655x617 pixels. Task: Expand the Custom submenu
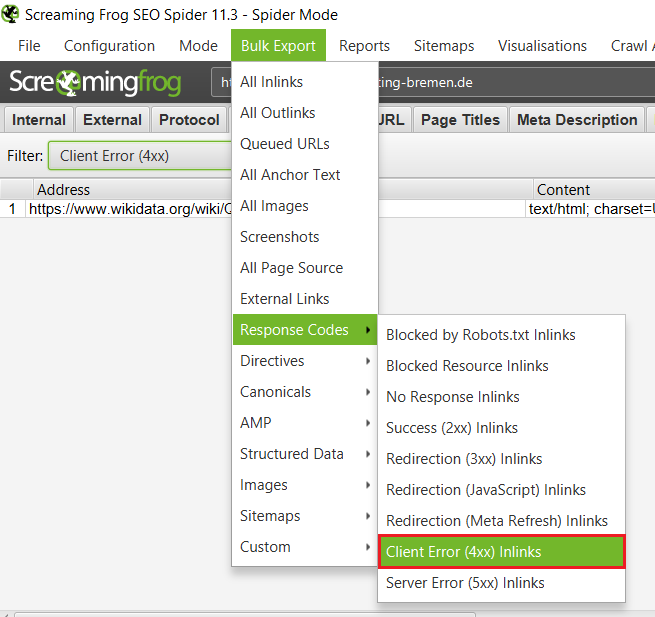(x=305, y=547)
